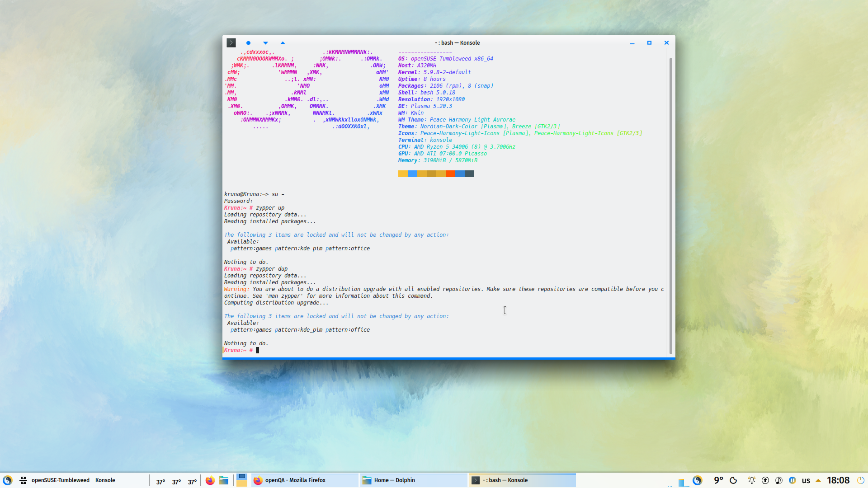Screen dimensions: 868x488
Task: Launch Firefox from the pinned panel icon
Action: pyautogui.click(x=210, y=480)
